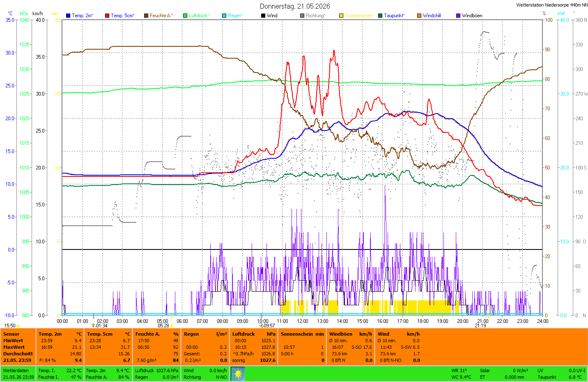
Task: Click the 'Luftdruck*' legend label
Action: [x=199, y=16]
